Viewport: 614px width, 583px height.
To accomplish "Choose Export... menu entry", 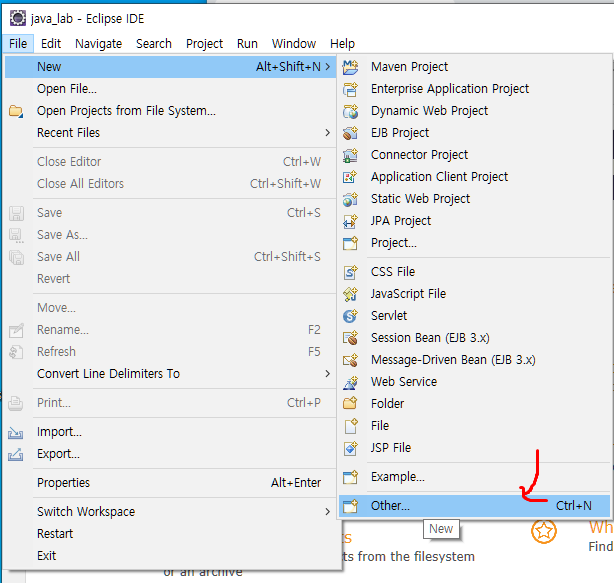I will pos(171,454).
